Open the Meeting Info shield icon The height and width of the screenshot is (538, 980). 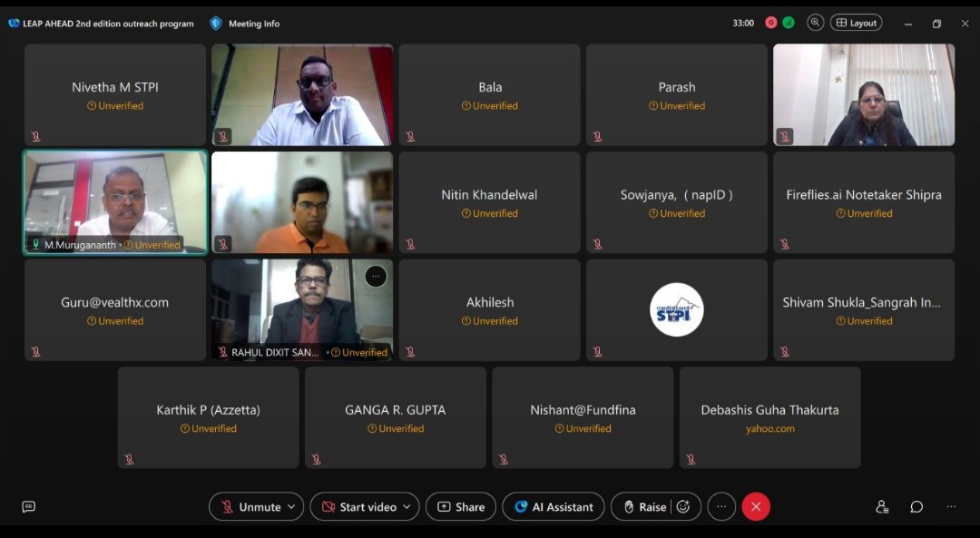216,23
